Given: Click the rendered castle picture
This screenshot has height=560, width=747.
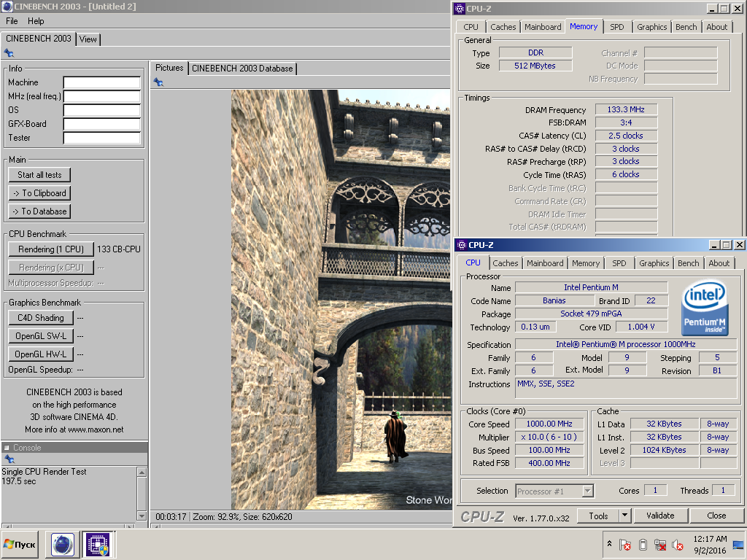Looking at the screenshot, I should 341,300.
